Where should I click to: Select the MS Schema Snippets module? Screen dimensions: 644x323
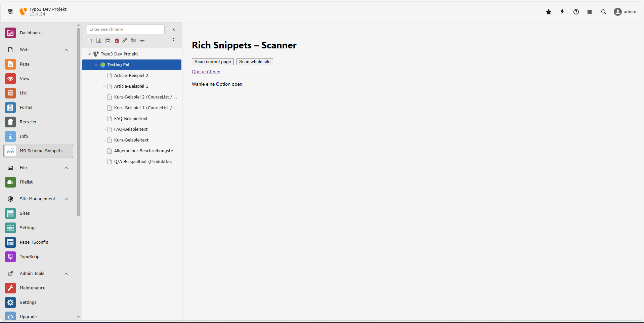point(41,151)
